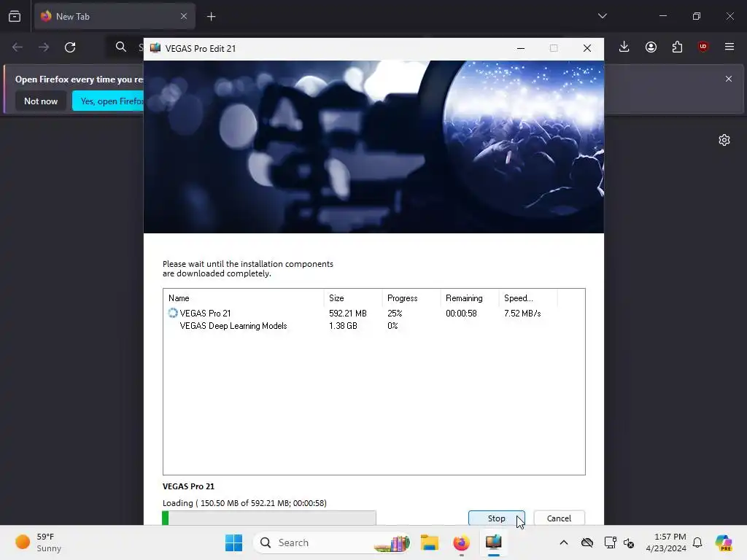Open New Tab personalize settings gear

coord(724,140)
